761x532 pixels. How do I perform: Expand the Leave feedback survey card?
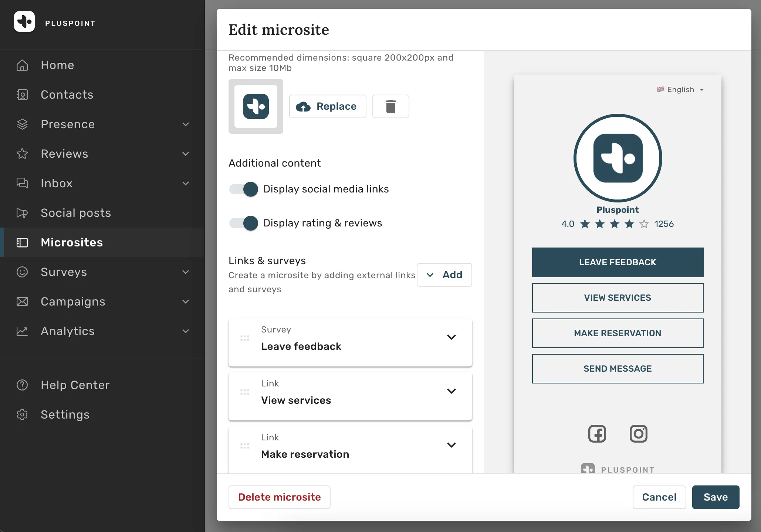point(451,337)
